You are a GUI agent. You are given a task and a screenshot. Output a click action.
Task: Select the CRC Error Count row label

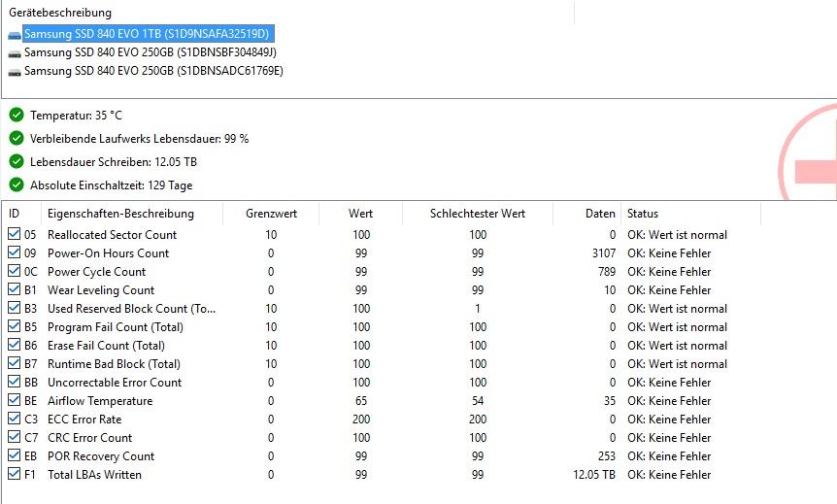(89, 438)
